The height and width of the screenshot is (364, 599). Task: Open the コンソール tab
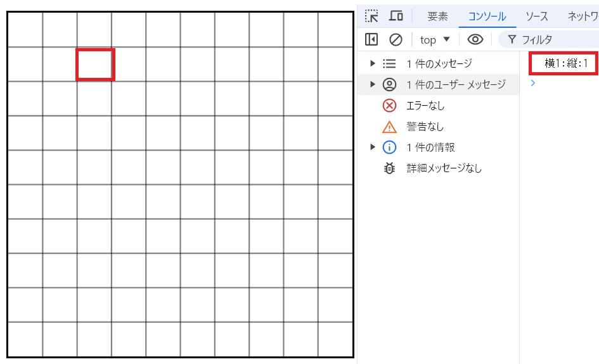point(487,16)
